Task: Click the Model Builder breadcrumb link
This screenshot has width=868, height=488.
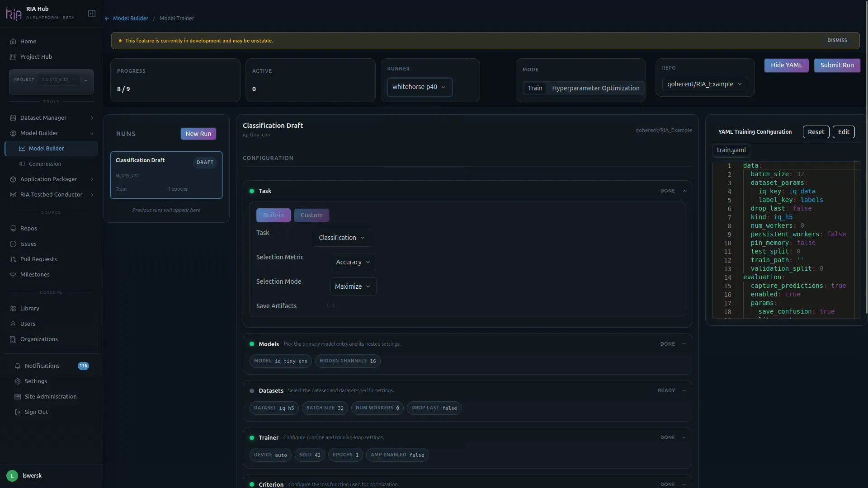Action: point(131,19)
